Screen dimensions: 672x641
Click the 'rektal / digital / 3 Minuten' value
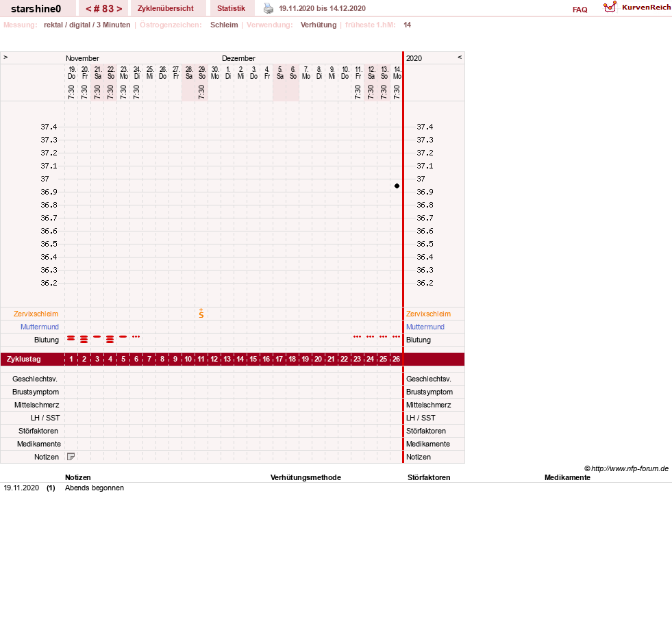[87, 25]
